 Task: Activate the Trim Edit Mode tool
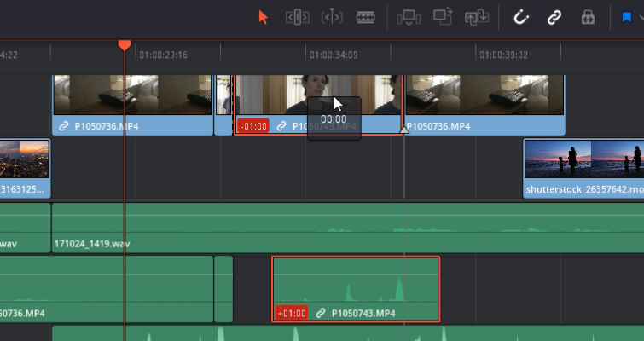point(298,18)
